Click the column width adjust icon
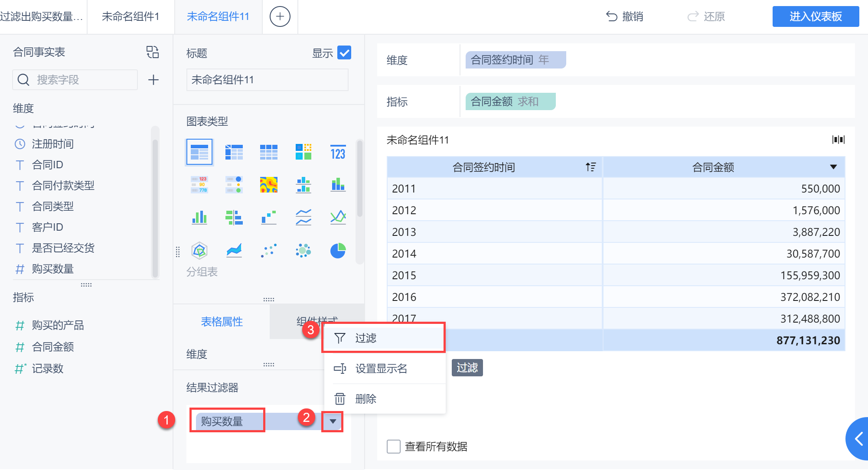Screen dimensions: 868x470 (838, 140)
